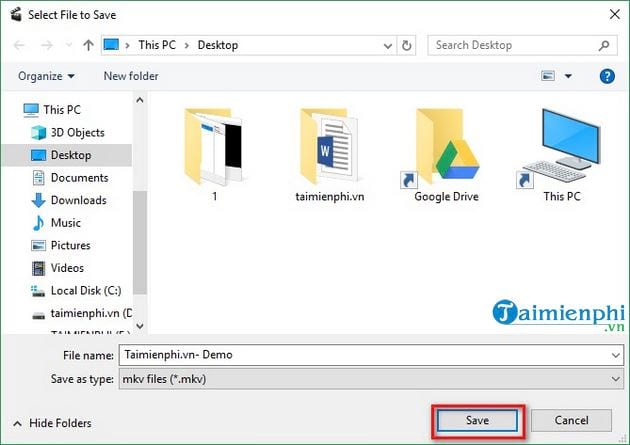Viewport: 630px width, 445px height.
Task: Click the Back navigation arrow
Action: click(x=19, y=45)
